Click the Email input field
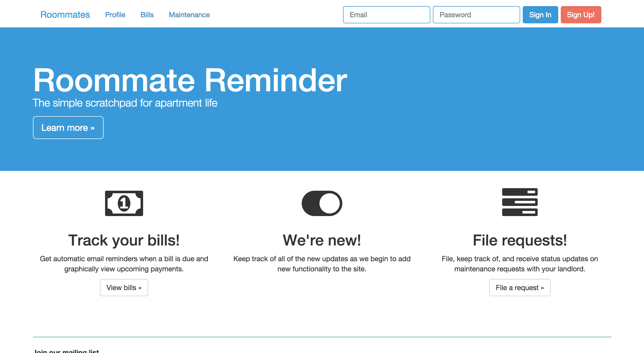The height and width of the screenshot is (353, 644). [x=385, y=15]
